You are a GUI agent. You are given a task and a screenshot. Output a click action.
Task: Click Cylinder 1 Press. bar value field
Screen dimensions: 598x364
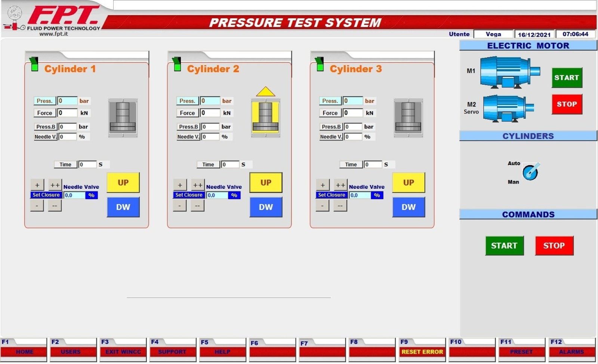coord(67,101)
